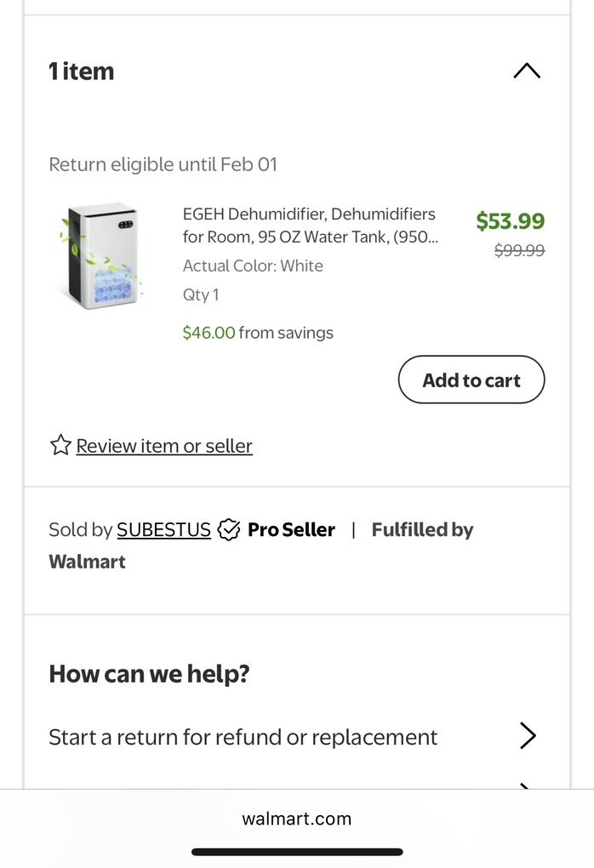Screen dimensions: 594x868
Task: Click the dehumidifier product thumbnail
Action: pyautogui.click(x=101, y=255)
